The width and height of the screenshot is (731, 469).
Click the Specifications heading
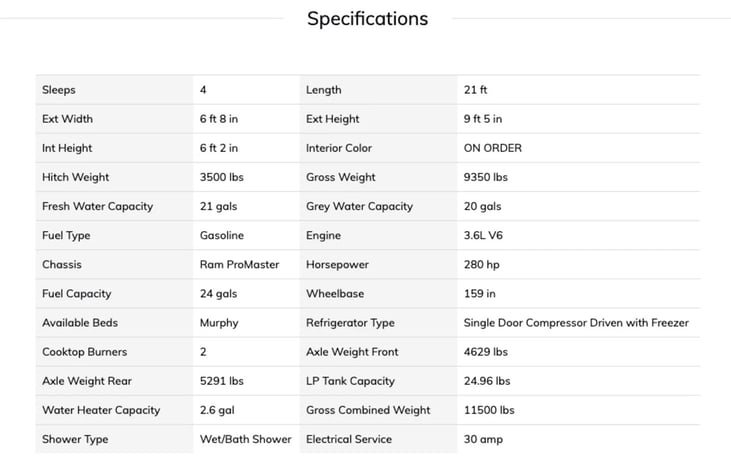(367, 19)
